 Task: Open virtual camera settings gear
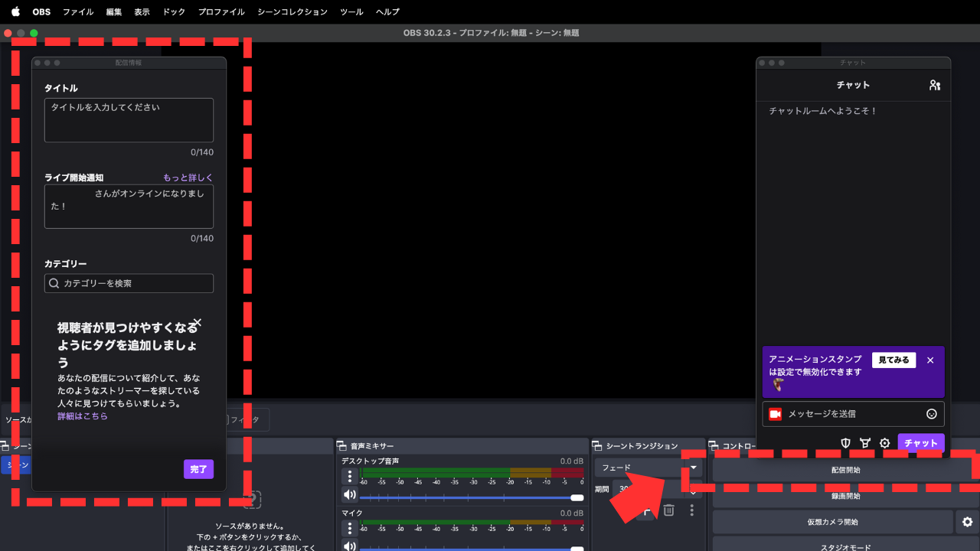pos(967,522)
